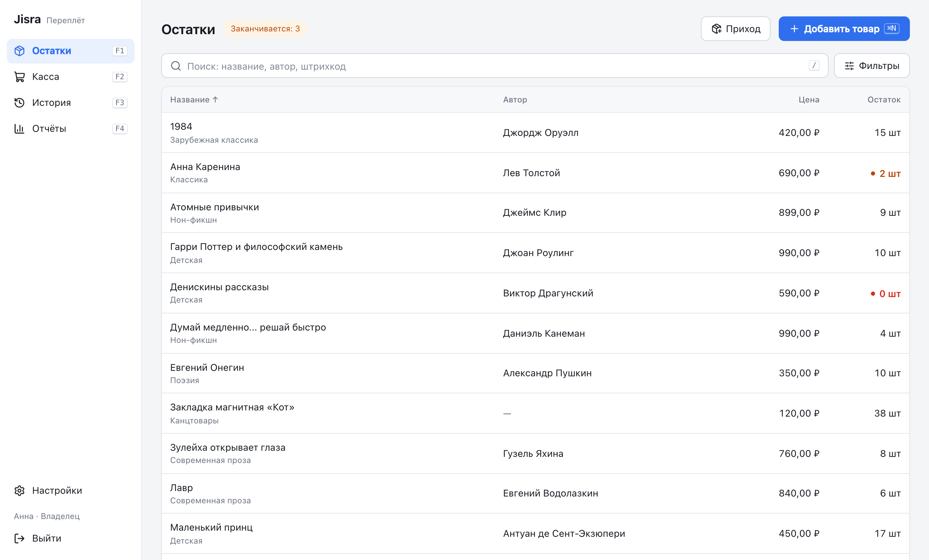Screen dimensions: 929x560
Task: Click the box icon next to Остатки
Action: (19, 51)
